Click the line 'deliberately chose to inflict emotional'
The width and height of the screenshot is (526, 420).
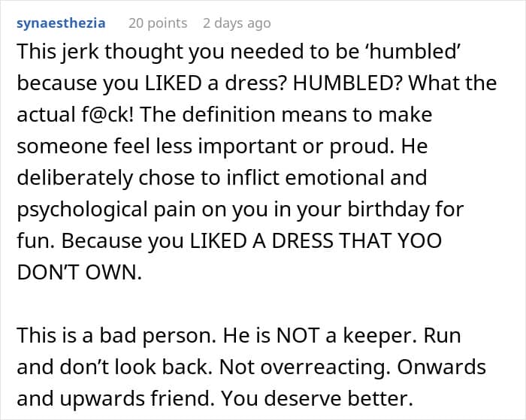point(222,178)
